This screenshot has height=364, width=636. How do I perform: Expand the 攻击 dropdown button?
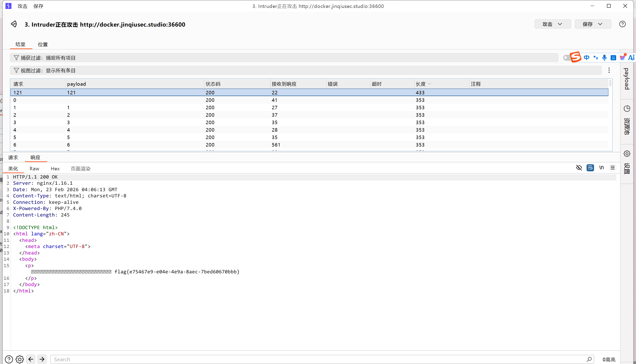pos(553,24)
